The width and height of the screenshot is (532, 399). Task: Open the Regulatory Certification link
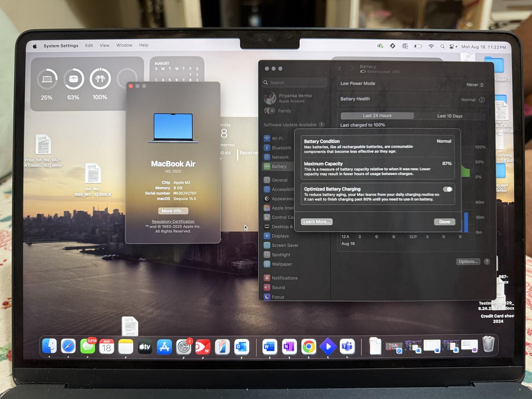tap(173, 221)
